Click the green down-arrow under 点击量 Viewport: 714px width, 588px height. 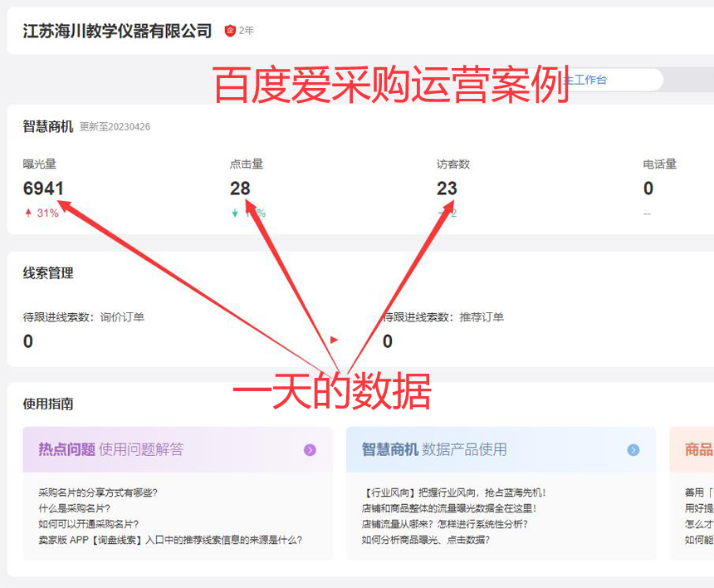(235, 213)
